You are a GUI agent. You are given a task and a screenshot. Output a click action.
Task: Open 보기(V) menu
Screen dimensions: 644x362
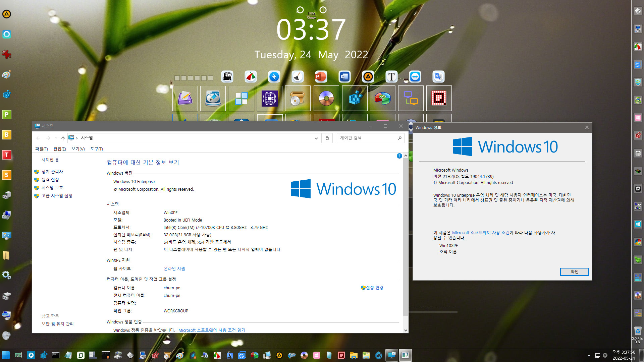pos(78,149)
